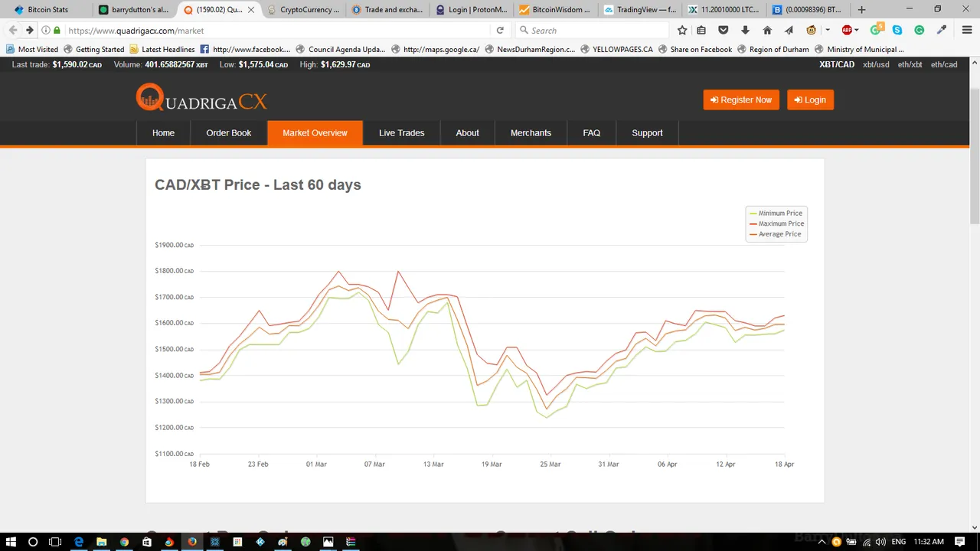980x551 pixels.
Task: Open the Grammarly extension icon
Action: tap(920, 31)
